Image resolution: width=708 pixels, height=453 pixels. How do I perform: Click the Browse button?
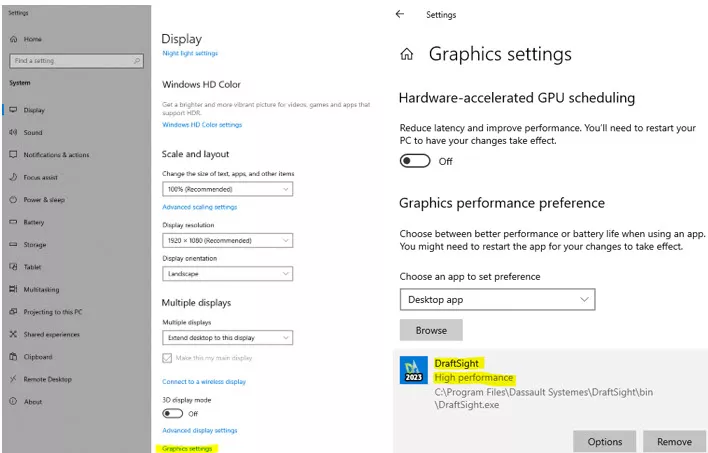[x=431, y=329]
